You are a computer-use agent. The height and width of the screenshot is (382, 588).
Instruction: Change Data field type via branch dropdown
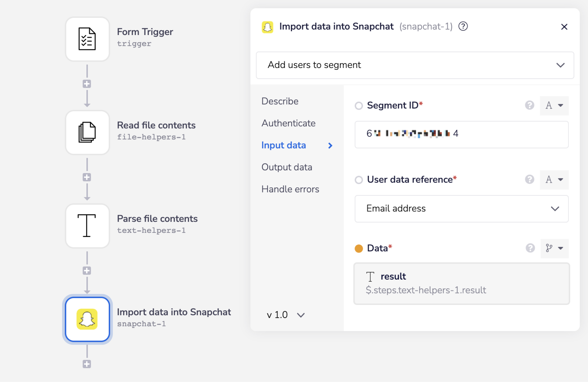(x=554, y=248)
